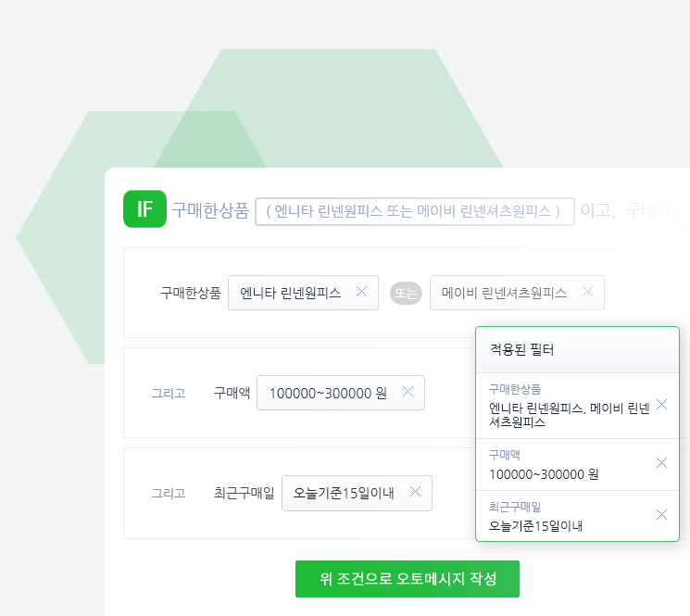Click the first 그리고 connector before 구매액
Viewport: 690px width, 616px height.
click(169, 393)
